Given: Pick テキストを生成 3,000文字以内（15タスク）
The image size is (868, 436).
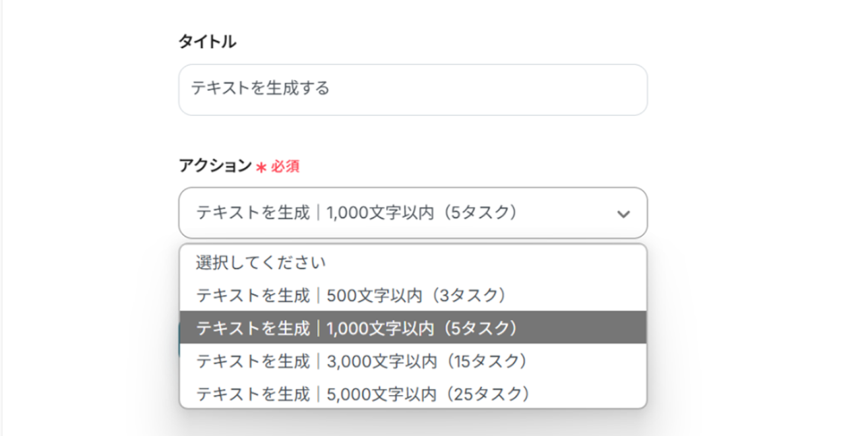Looking at the screenshot, I should [361, 361].
